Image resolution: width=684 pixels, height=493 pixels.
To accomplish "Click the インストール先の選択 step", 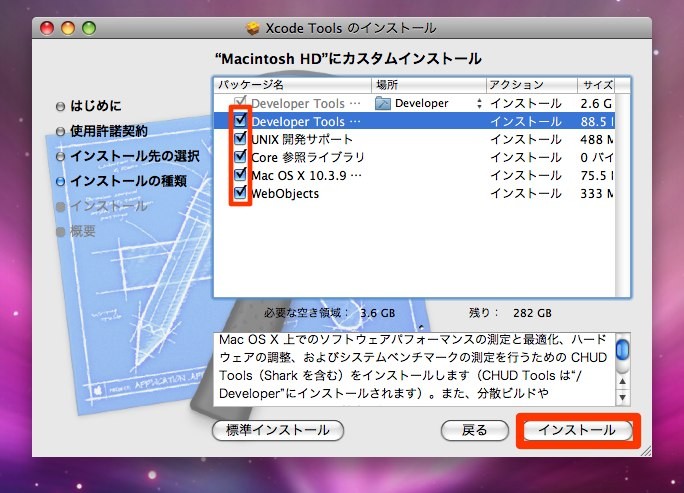I will (135, 156).
